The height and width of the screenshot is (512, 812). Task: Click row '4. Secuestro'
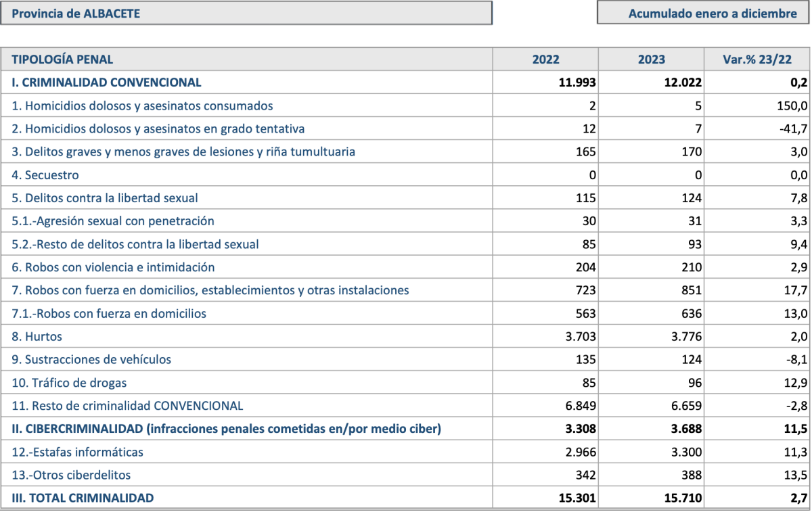click(x=405, y=174)
